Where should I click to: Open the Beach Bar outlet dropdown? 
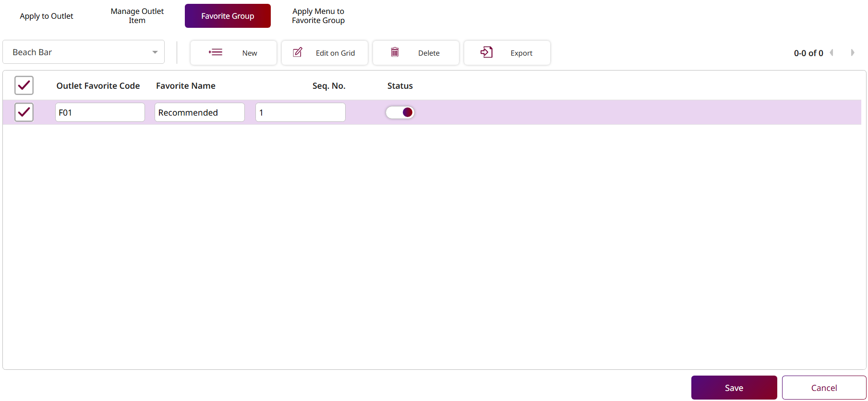tap(84, 52)
